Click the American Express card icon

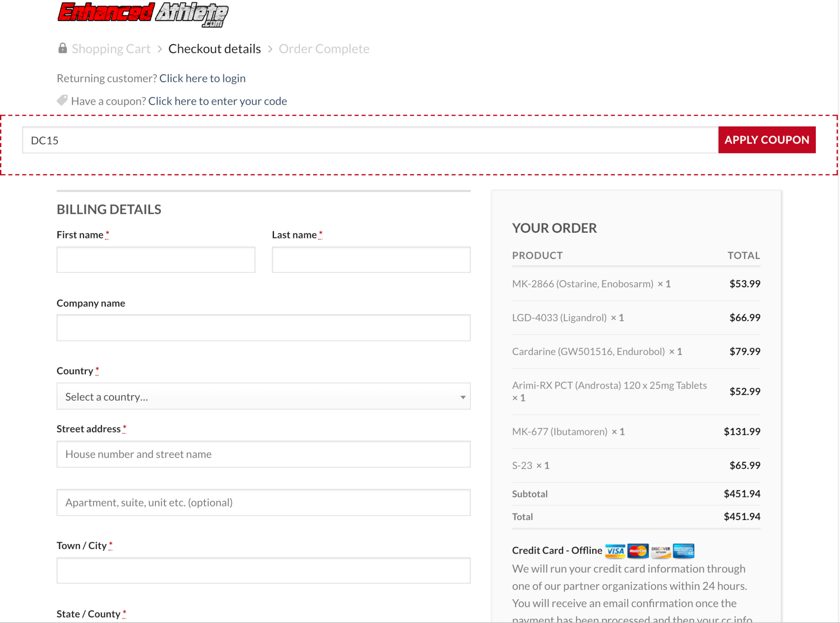(x=683, y=550)
